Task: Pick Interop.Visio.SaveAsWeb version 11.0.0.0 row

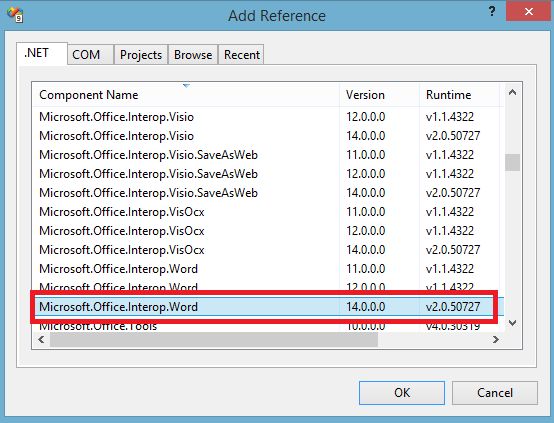Action: (268, 155)
